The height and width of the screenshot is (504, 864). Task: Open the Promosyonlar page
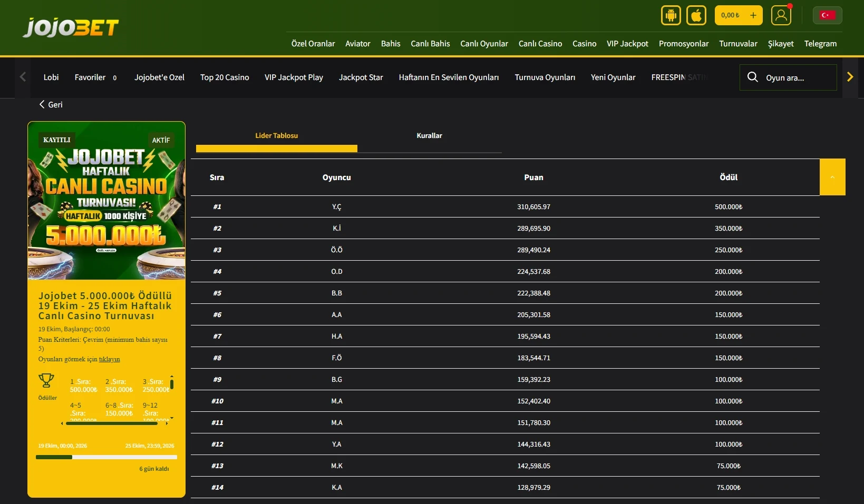[684, 44]
